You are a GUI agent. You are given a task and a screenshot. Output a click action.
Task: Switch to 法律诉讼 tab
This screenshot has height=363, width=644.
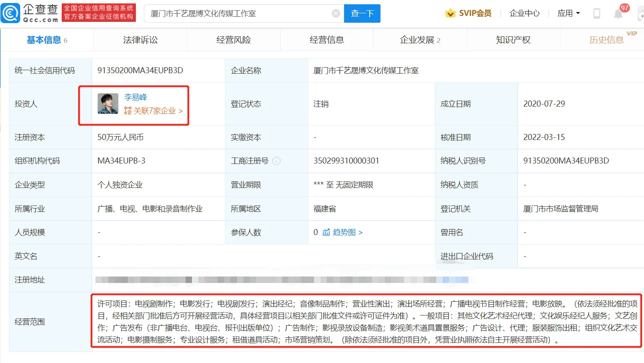pos(140,40)
